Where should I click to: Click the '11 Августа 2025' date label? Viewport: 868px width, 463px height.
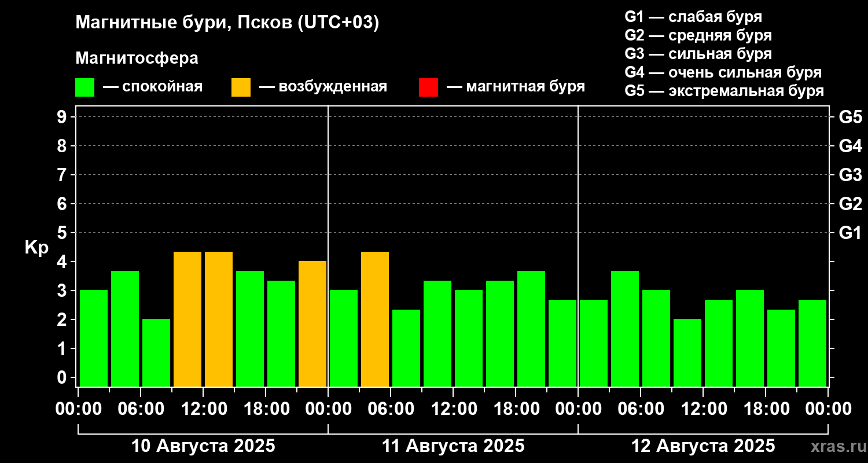453,446
